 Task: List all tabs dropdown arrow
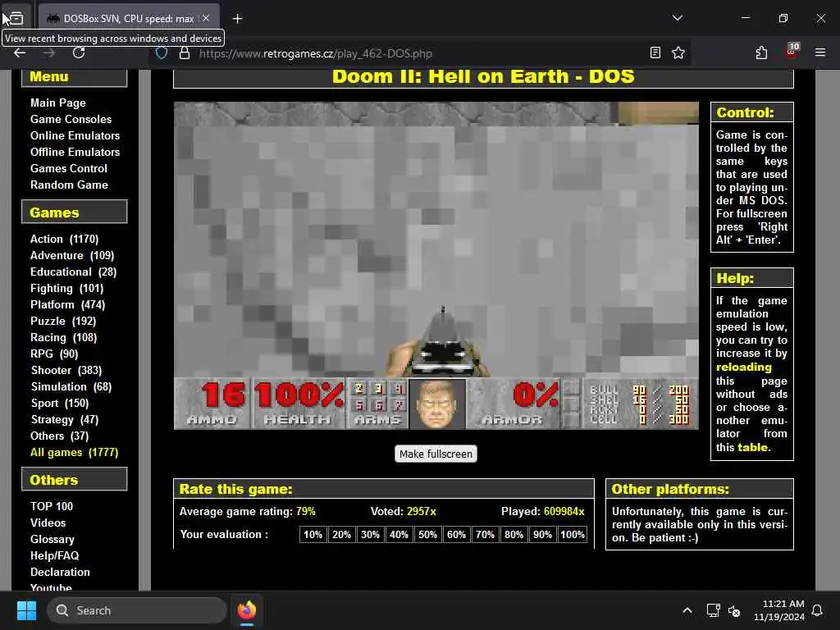tap(677, 18)
